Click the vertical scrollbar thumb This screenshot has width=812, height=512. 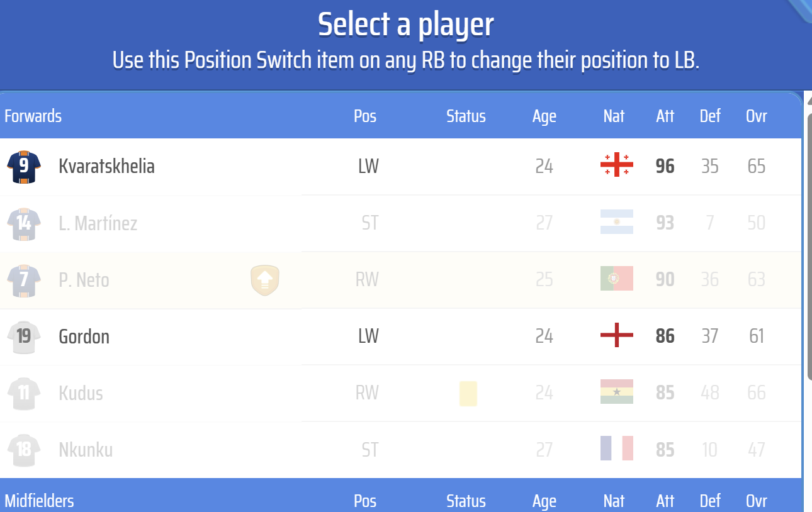pyautogui.click(x=808, y=245)
